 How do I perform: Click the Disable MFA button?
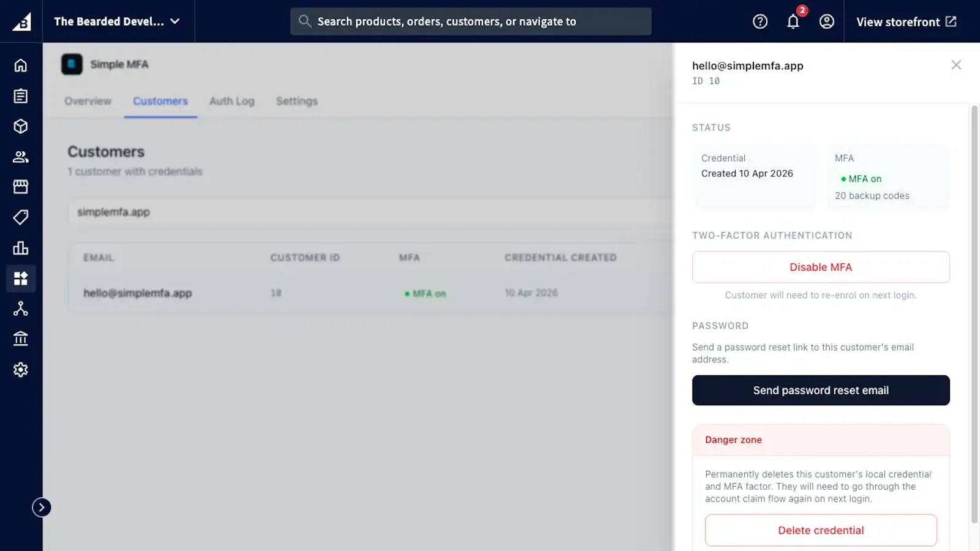821,267
